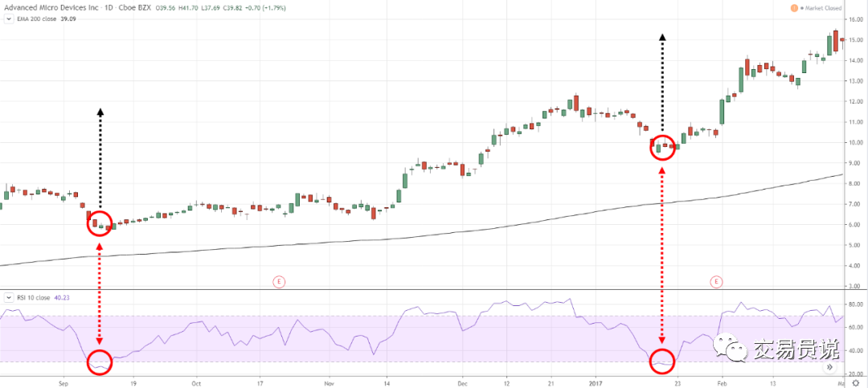868x388 pixels.
Task: Click the 23 label on time axis
Action: [677, 382]
